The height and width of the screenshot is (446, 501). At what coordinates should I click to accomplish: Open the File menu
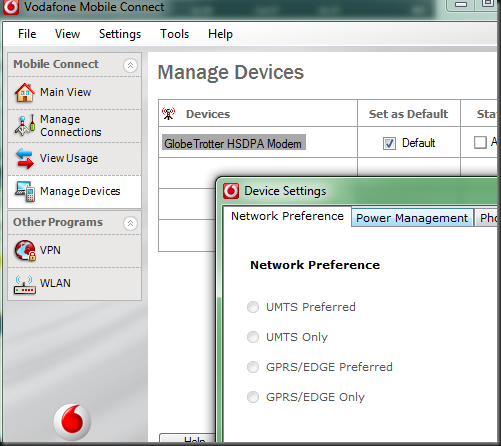[x=27, y=34]
